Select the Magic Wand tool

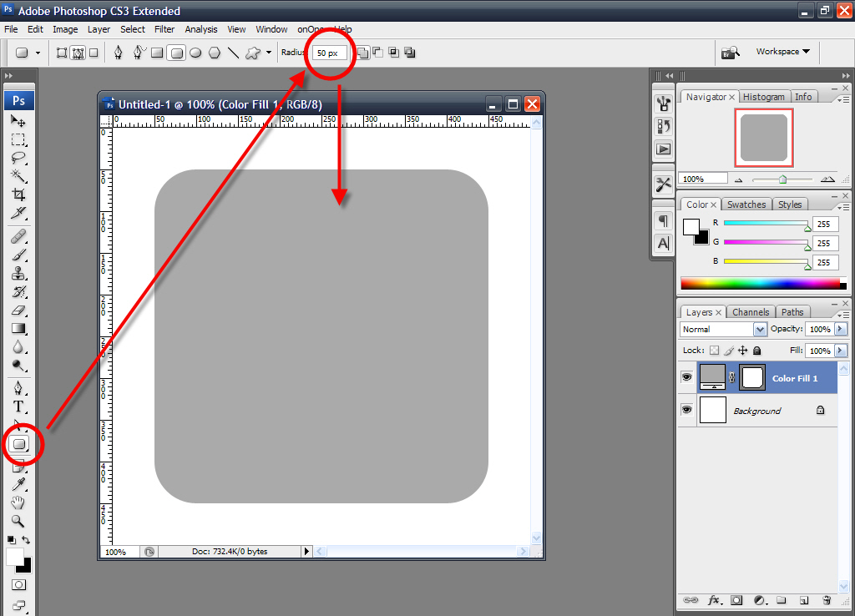click(18, 175)
